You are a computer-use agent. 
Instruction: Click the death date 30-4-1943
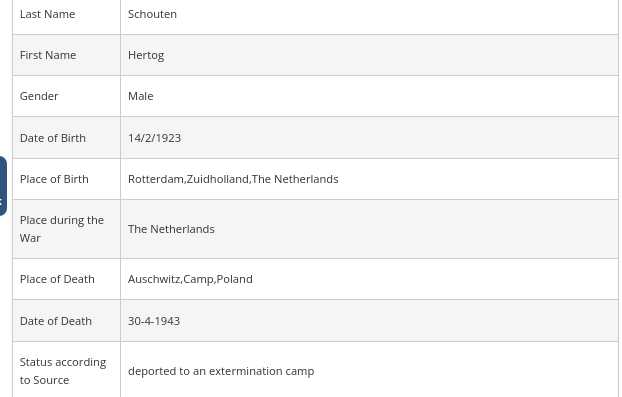point(154,321)
